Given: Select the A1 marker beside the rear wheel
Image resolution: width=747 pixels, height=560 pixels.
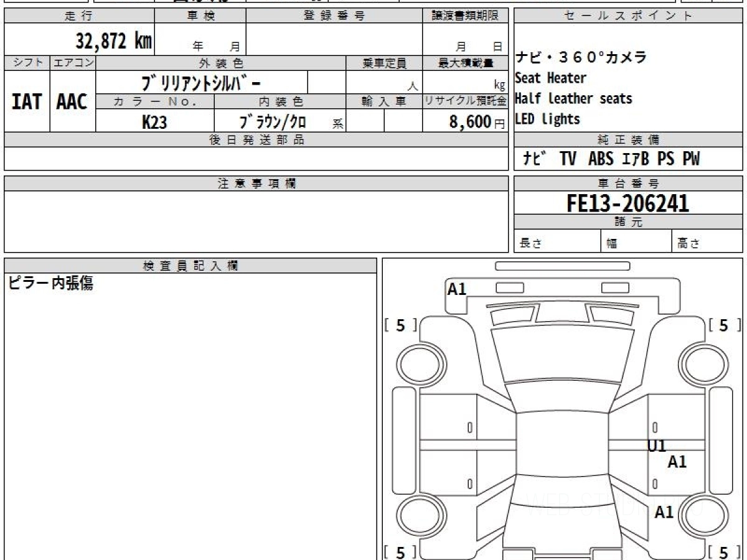Looking at the screenshot, I should coord(664,512).
